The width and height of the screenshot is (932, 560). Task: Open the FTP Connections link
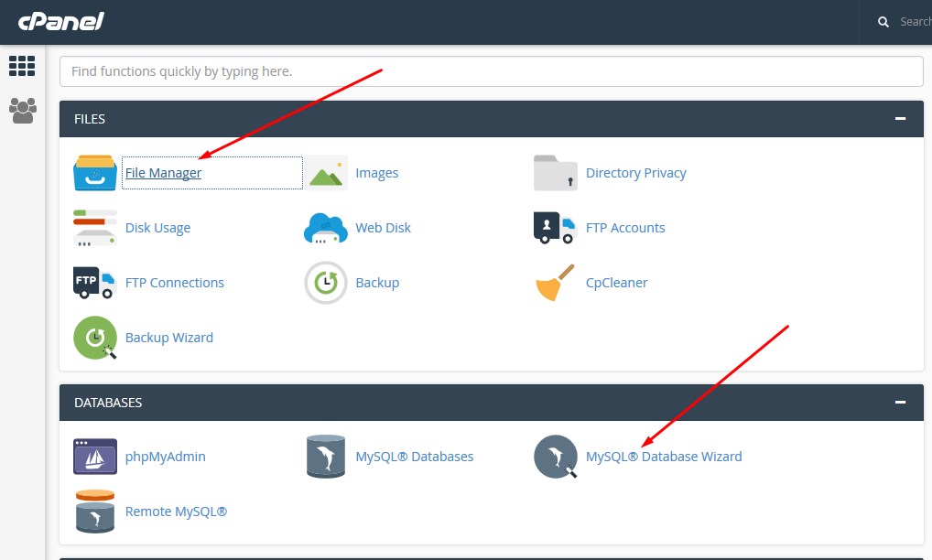(x=175, y=283)
